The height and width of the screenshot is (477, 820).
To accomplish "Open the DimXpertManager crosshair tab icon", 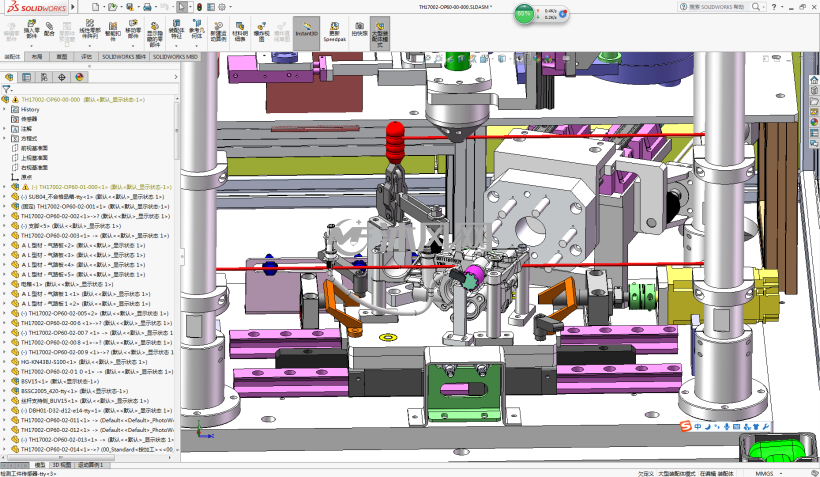I will [x=62, y=77].
